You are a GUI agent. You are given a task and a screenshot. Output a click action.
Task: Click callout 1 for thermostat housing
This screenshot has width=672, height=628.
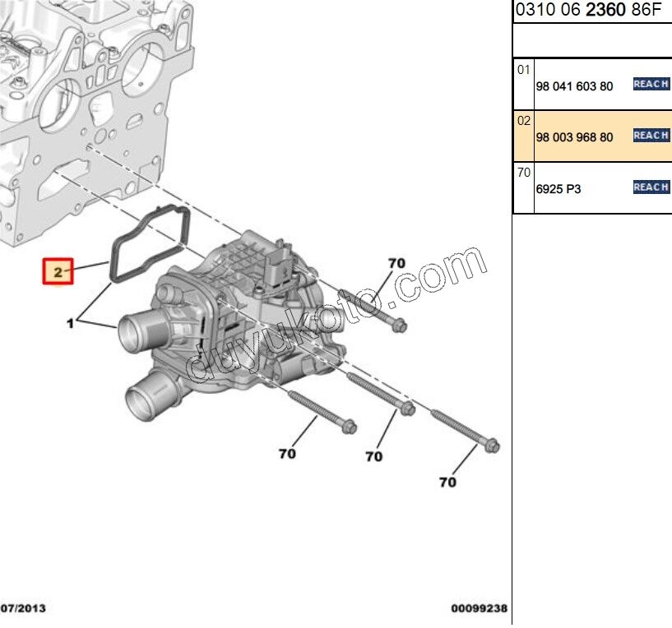[71, 323]
